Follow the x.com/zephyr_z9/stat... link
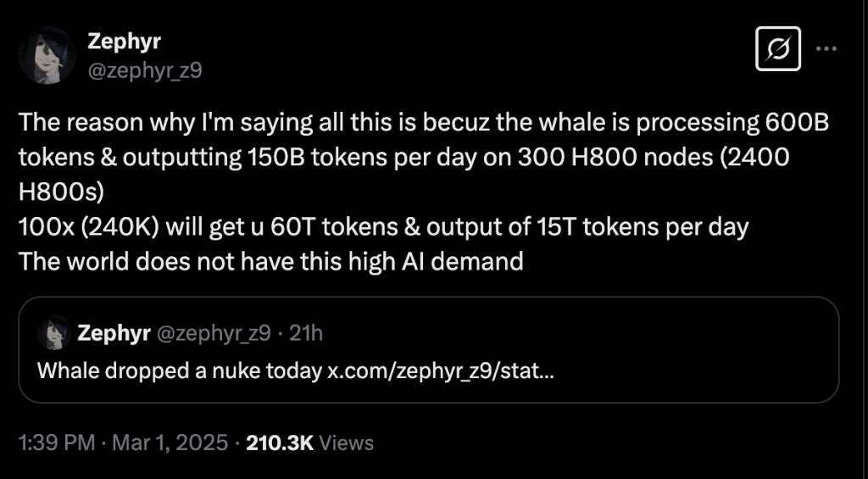Viewport: 868px width, 479px height. [440, 370]
